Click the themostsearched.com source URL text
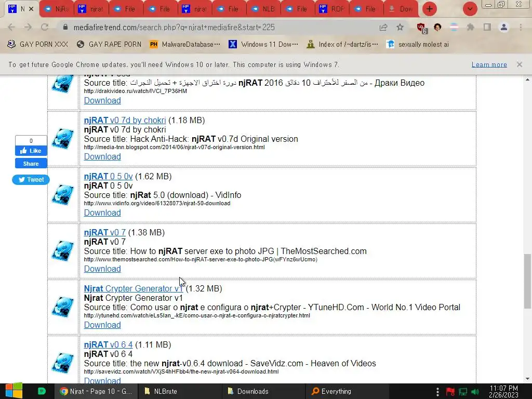532x399 pixels. [x=201, y=259]
